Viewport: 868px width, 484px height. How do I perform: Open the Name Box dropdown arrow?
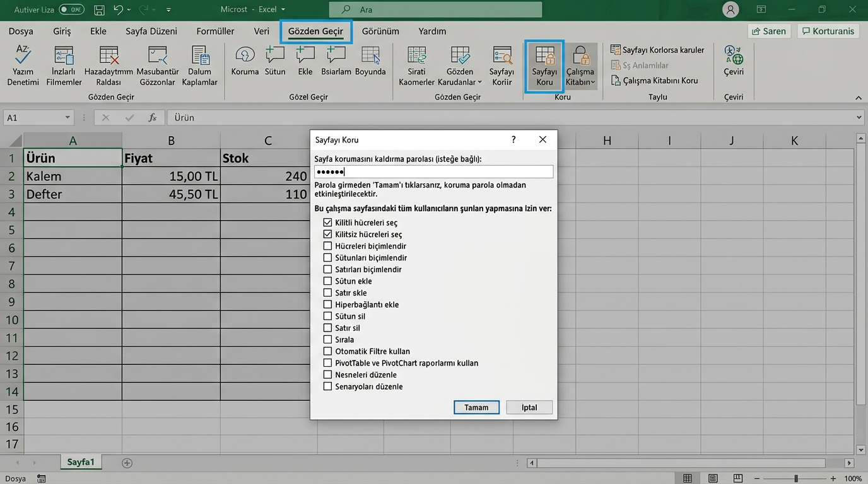click(x=67, y=118)
